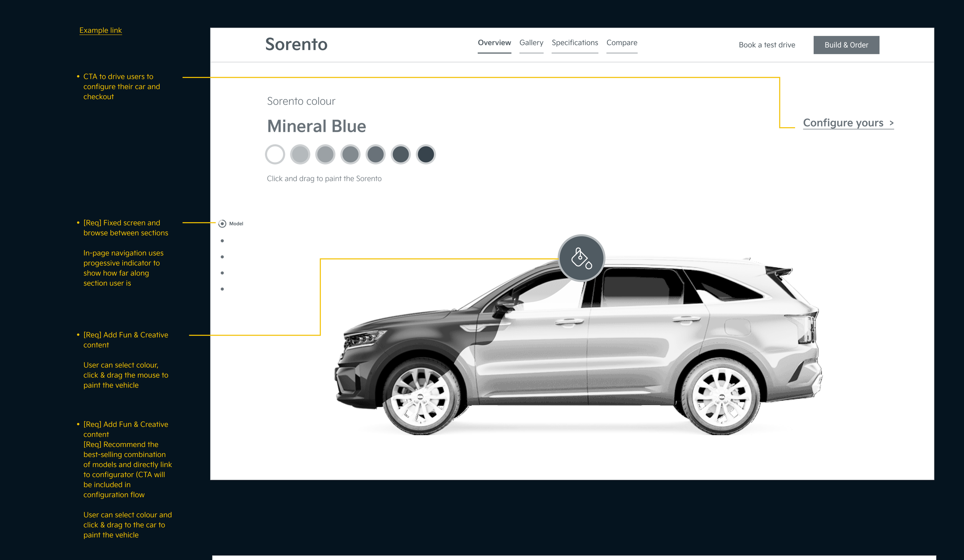Choose the third grey colour swatch
Image resolution: width=964 pixels, height=560 pixels.
325,155
